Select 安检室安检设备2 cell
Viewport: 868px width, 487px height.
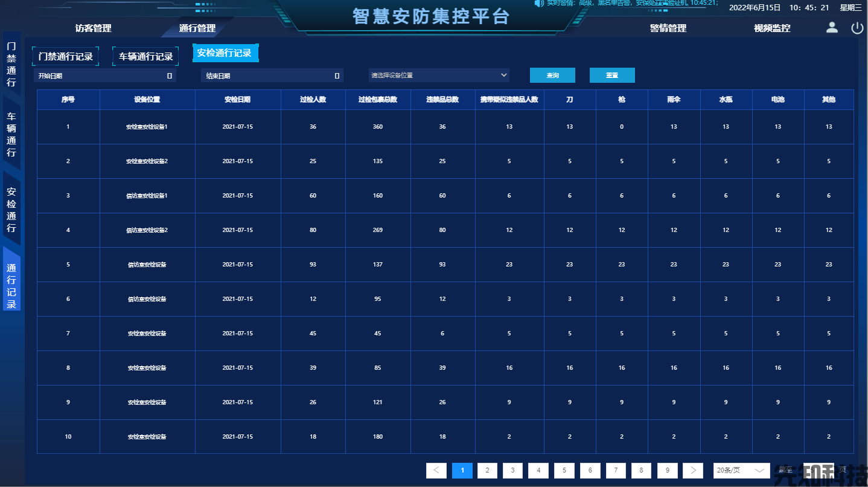point(147,161)
